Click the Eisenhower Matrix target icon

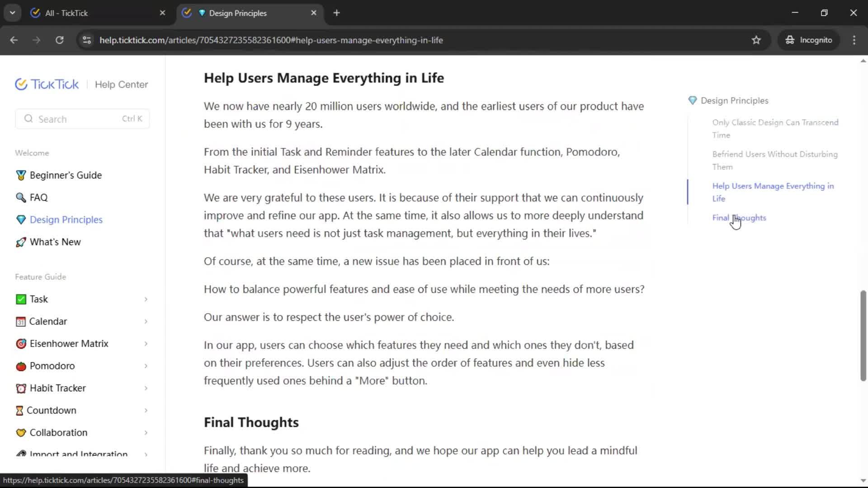(21, 344)
